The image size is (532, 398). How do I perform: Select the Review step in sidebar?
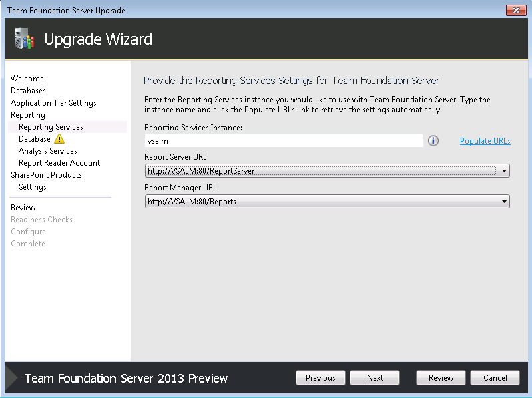click(23, 208)
